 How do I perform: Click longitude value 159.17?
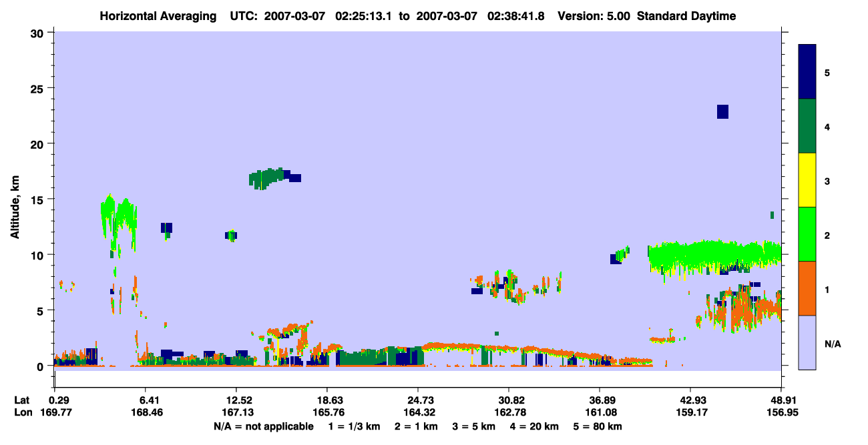pos(690,413)
